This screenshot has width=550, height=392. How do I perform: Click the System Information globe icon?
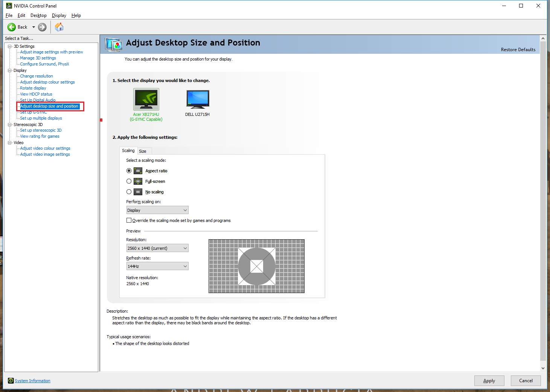(x=11, y=380)
